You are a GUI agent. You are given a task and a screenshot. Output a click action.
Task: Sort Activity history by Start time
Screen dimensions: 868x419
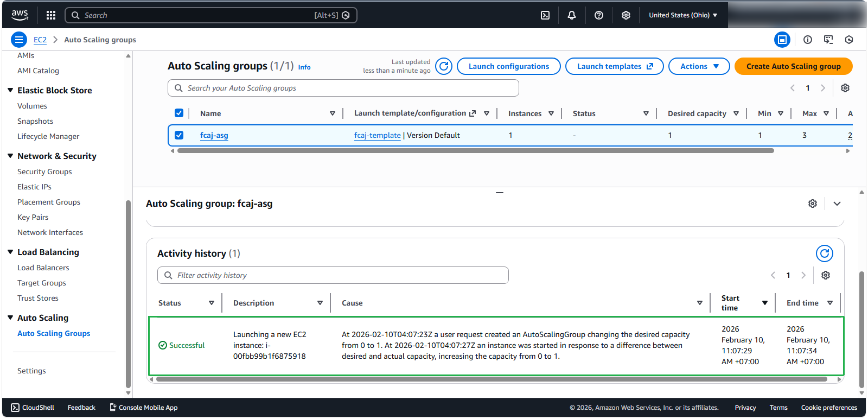point(765,303)
